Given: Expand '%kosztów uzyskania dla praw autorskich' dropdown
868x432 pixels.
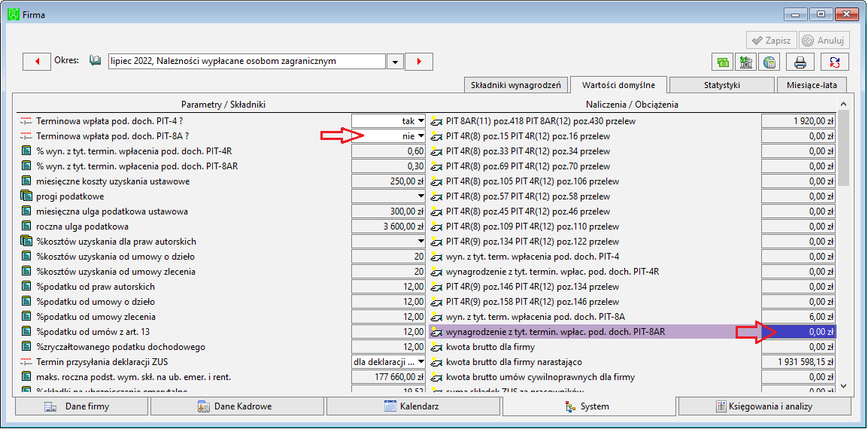Looking at the screenshot, I should (420, 241).
